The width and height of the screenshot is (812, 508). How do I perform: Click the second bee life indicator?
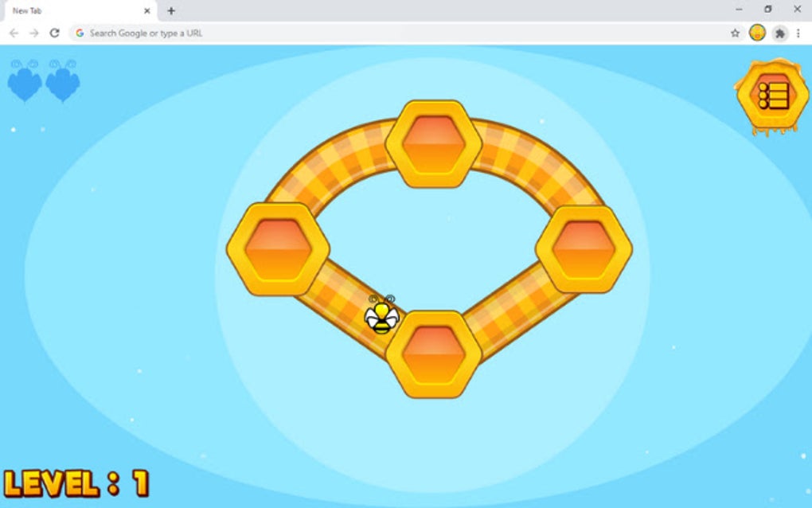coord(62,80)
